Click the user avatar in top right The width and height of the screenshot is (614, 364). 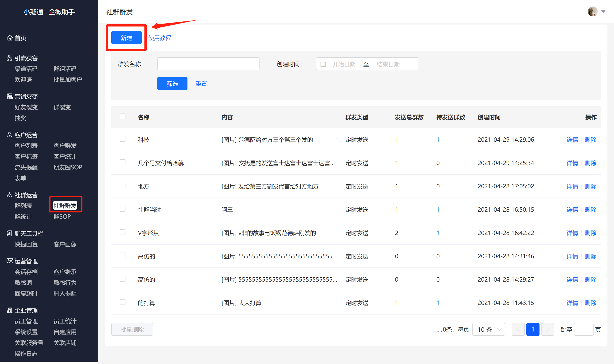coord(592,11)
